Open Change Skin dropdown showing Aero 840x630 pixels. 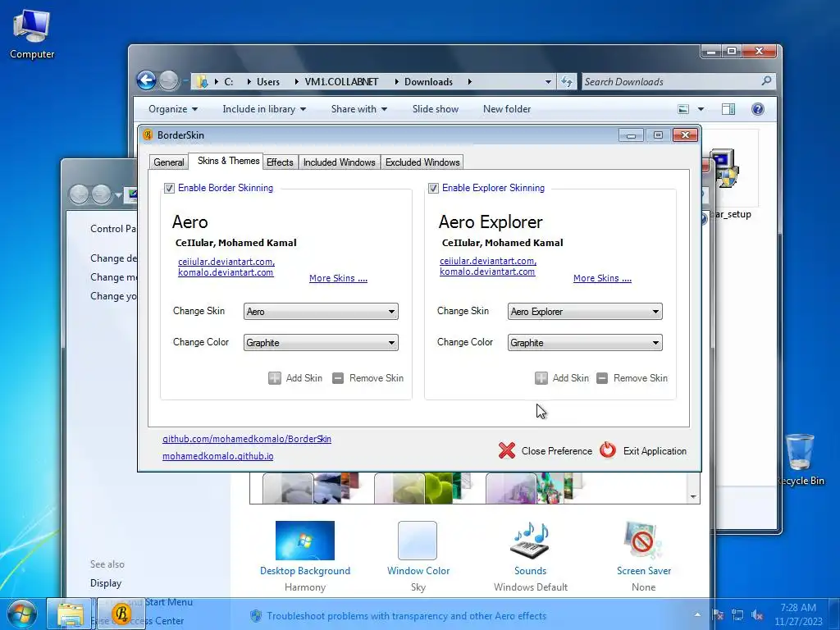point(321,311)
